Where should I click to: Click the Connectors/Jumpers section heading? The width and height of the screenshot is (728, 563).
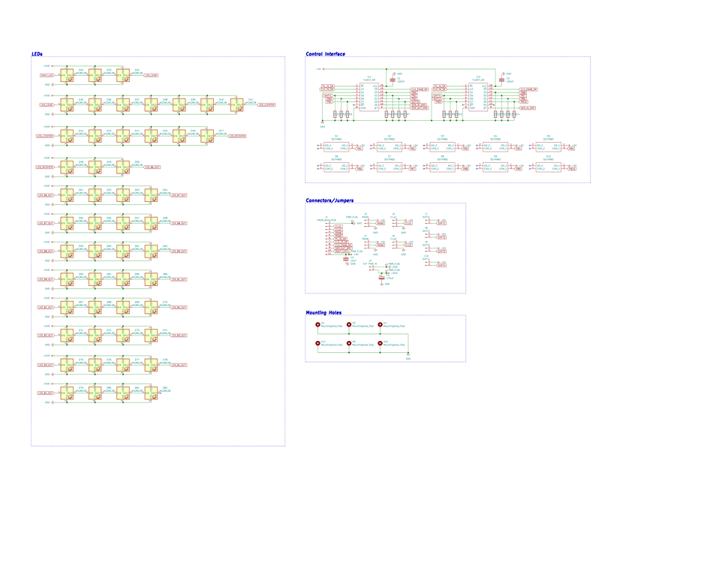(x=329, y=200)
